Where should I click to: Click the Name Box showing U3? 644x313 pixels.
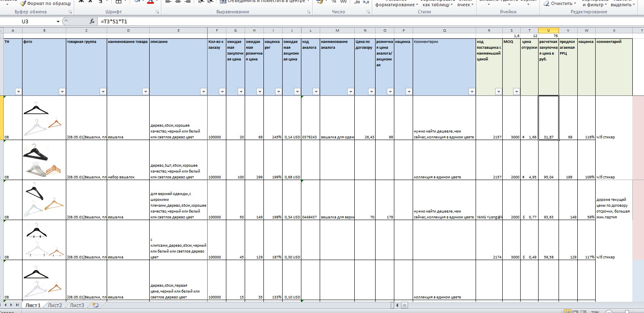(x=28, y=21)
